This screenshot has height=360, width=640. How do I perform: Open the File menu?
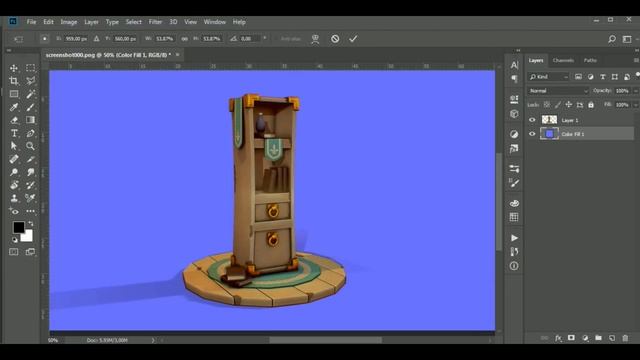[31, 22]
